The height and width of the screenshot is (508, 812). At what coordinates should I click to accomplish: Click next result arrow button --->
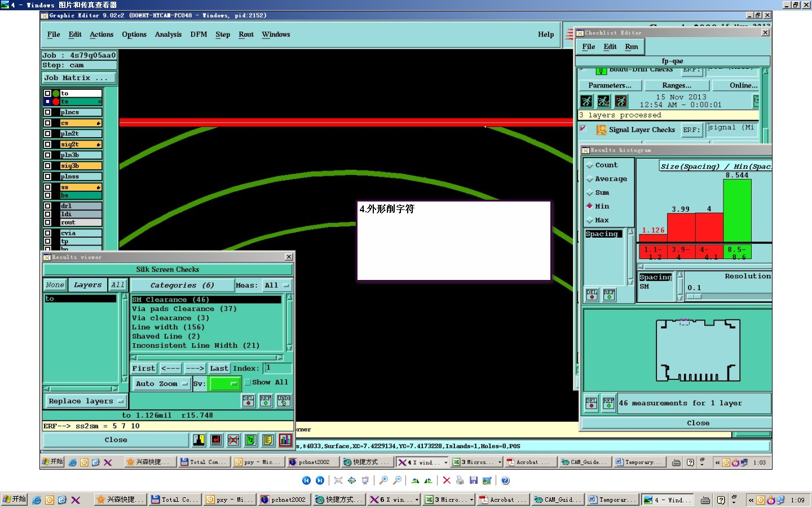point(195,369)
